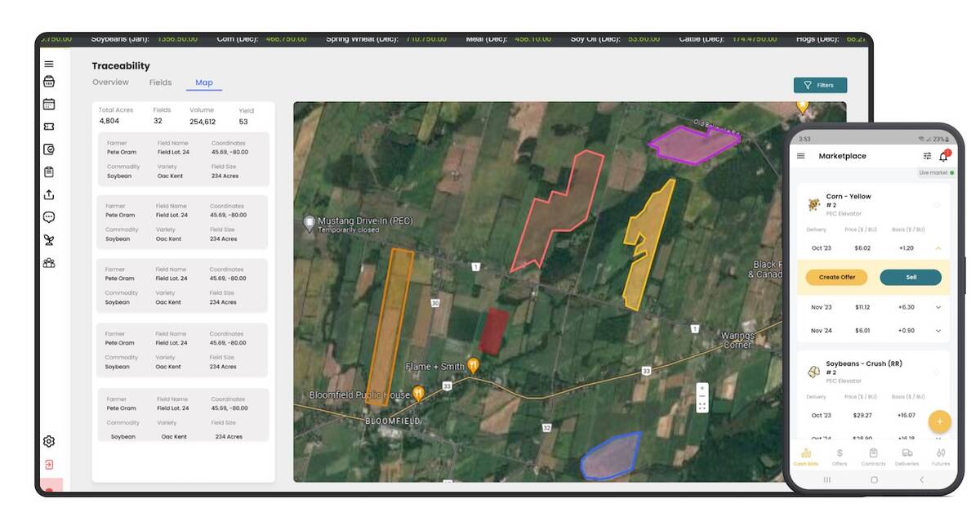980x526 pixels.
Task: Open the calendar icon in the left sidebar
Action: tap(48, 104)
